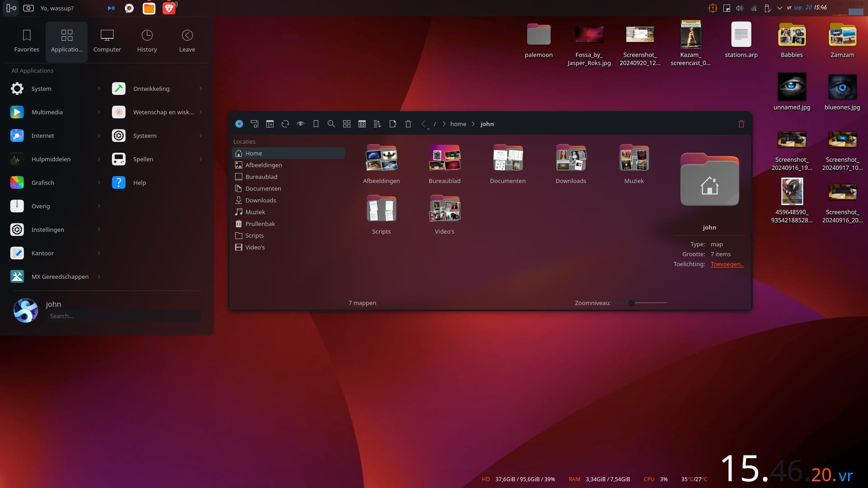Click the new tab icon in file manager toolbar
This screenshot has height=488, width=868.
coord(270,124)
